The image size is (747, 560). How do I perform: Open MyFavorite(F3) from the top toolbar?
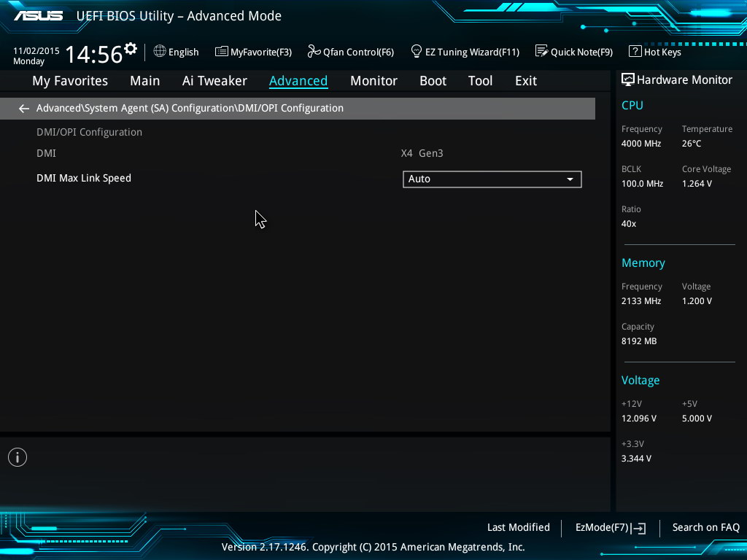(x=253, y=52)
